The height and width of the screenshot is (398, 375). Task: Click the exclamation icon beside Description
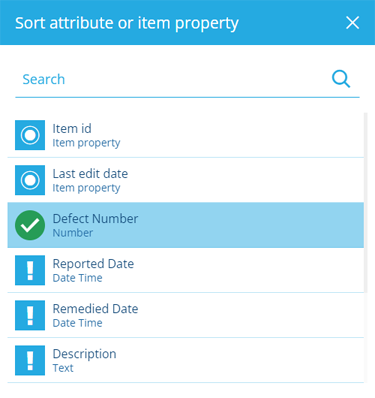tap(30, 360)
